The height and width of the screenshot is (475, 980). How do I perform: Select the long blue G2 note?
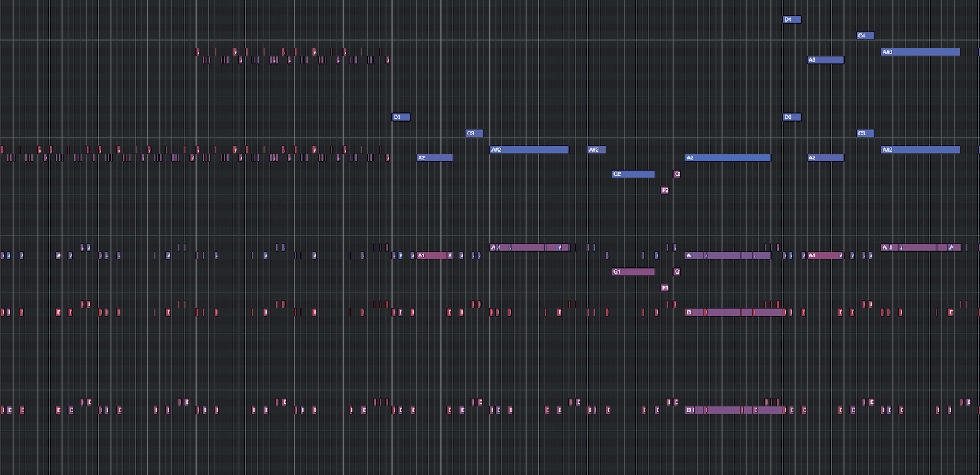click(633, 174)
